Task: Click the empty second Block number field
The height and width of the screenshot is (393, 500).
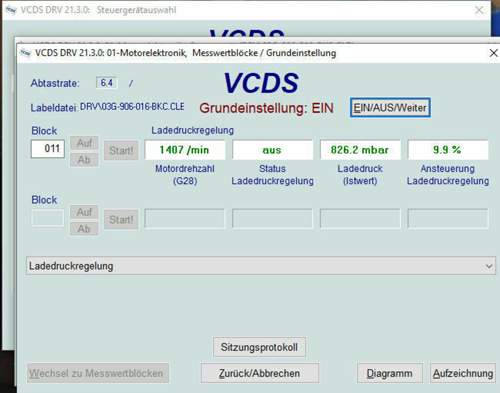Action: tap(48, 218)
